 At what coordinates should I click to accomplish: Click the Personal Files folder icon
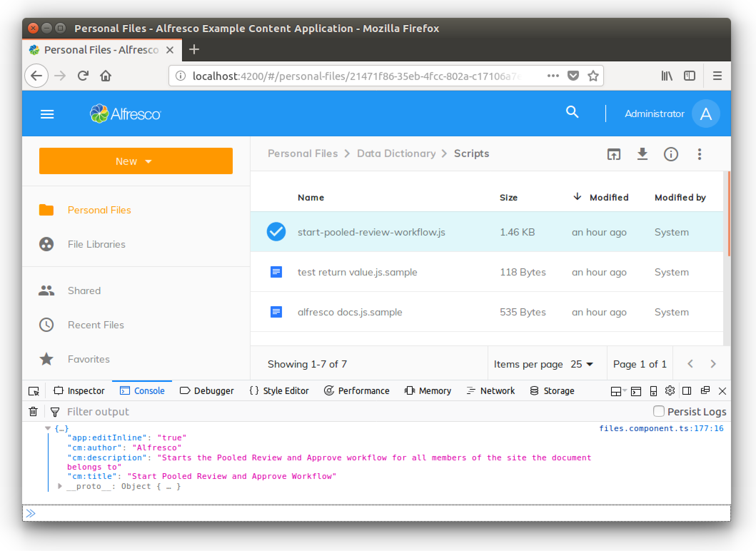click(46, 210)
